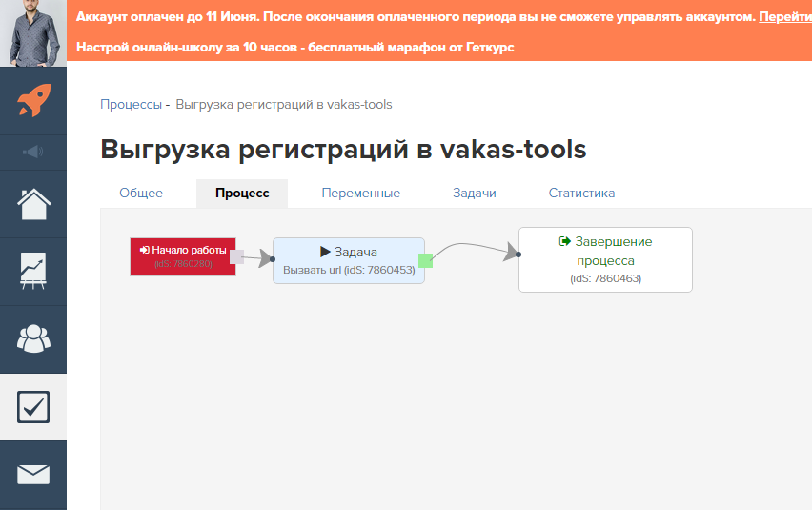This screenshot has width=812, height=510.
Task: Click the free marathon Геткурс banner text
Action: point(294,47)
